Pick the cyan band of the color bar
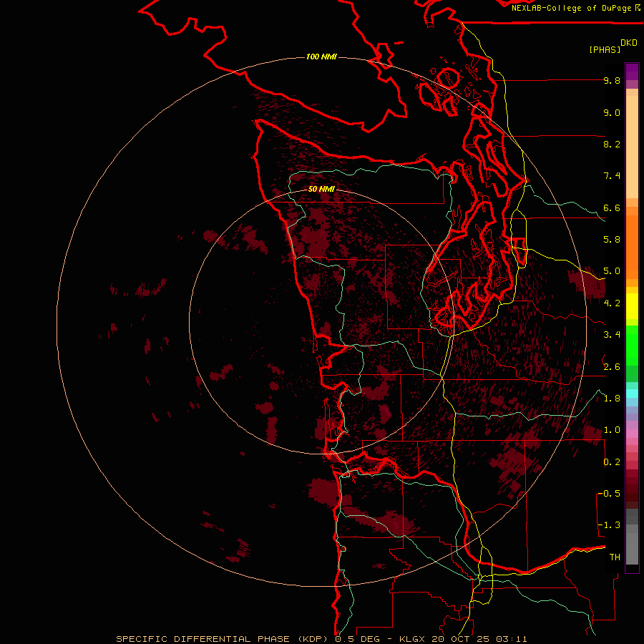The height and width of the screenshot is (644, 644). 632,394
